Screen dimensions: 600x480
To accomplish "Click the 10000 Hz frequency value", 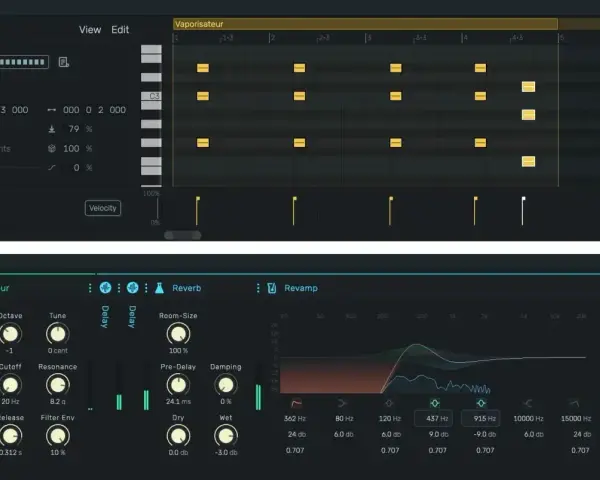I will click(x=528, y=418).
